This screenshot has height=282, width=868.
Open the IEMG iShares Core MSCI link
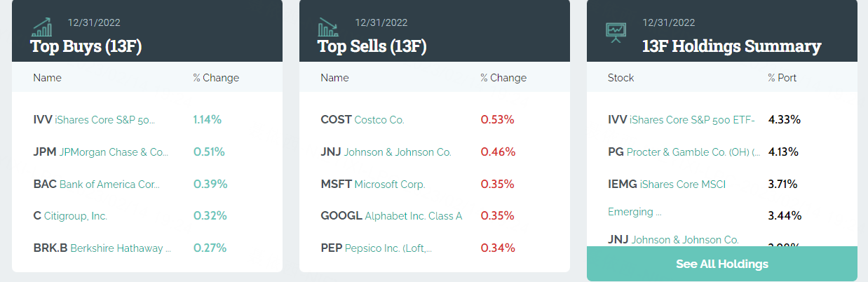coord(666,184)
